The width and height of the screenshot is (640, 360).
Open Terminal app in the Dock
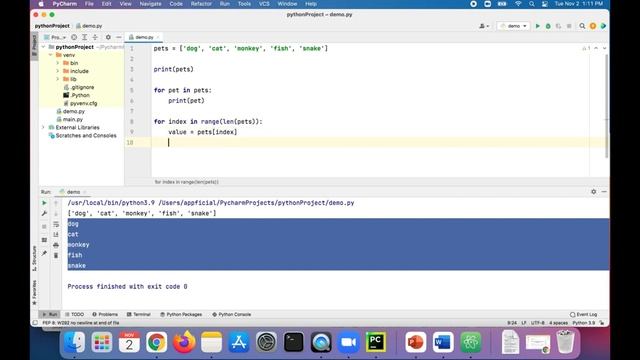pyautogui.click(x=293, y=342)
